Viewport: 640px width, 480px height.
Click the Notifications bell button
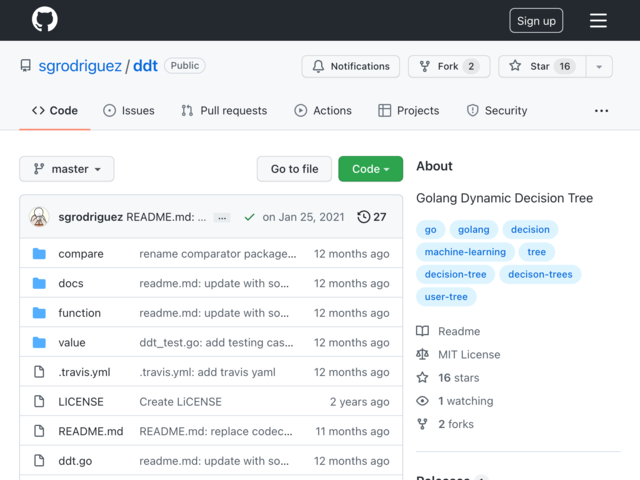(351, 66)
